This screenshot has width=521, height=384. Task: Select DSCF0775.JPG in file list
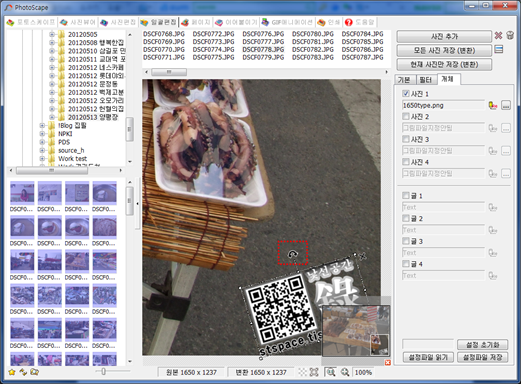213,57
